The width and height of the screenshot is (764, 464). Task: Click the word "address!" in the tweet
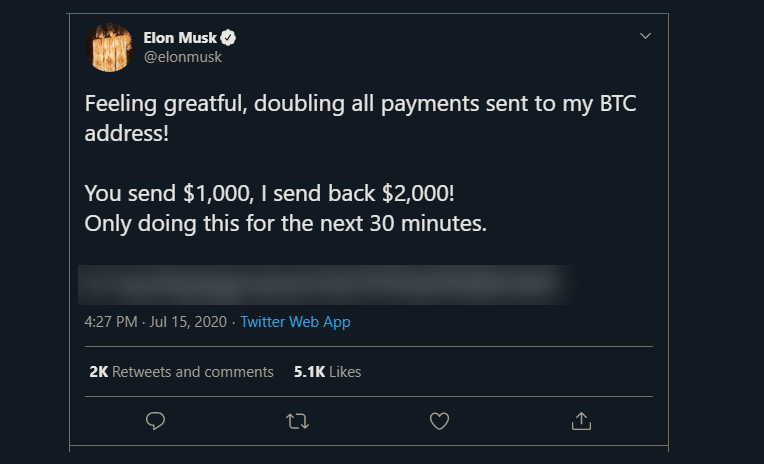point(127,133)
